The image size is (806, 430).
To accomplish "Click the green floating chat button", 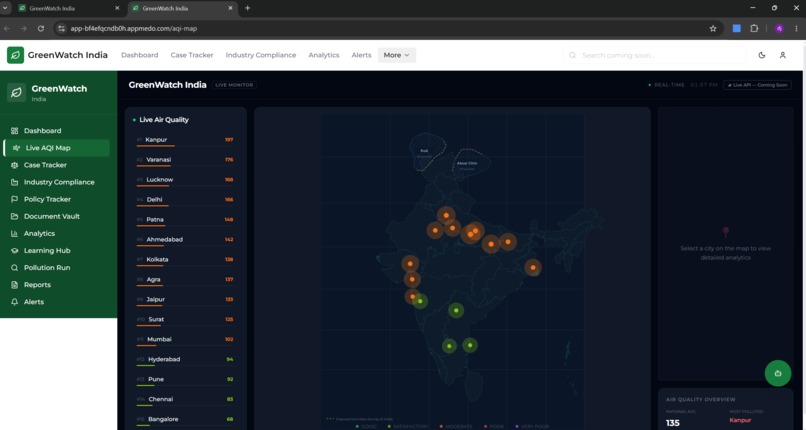I will pyautogui.click(x=778, y=373).
